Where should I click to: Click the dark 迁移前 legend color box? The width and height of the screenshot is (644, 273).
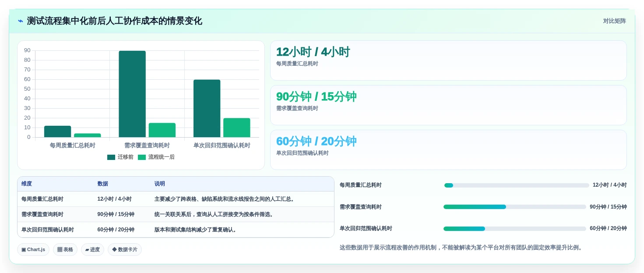click(111, 157)
